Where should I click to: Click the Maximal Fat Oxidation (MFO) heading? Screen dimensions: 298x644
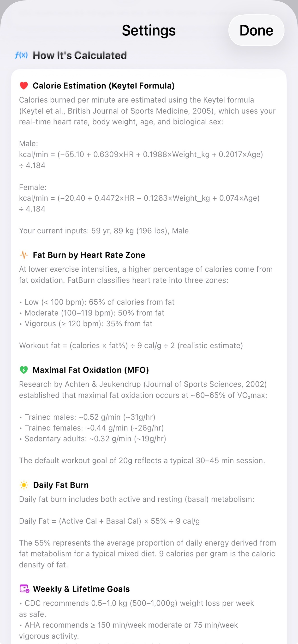(91, 370)
